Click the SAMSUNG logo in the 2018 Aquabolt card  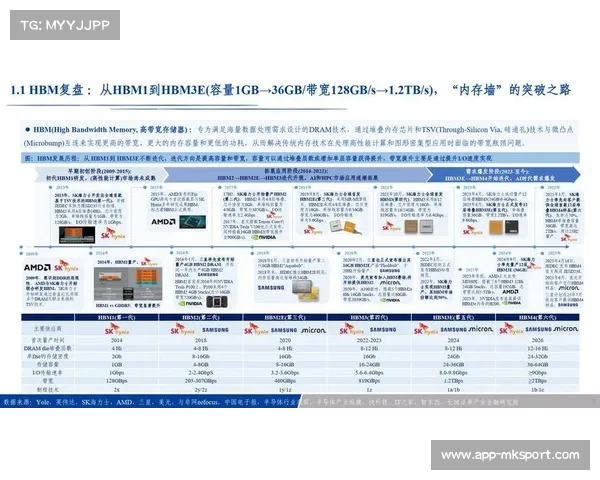pyautogui.click(x=271, y=287)
